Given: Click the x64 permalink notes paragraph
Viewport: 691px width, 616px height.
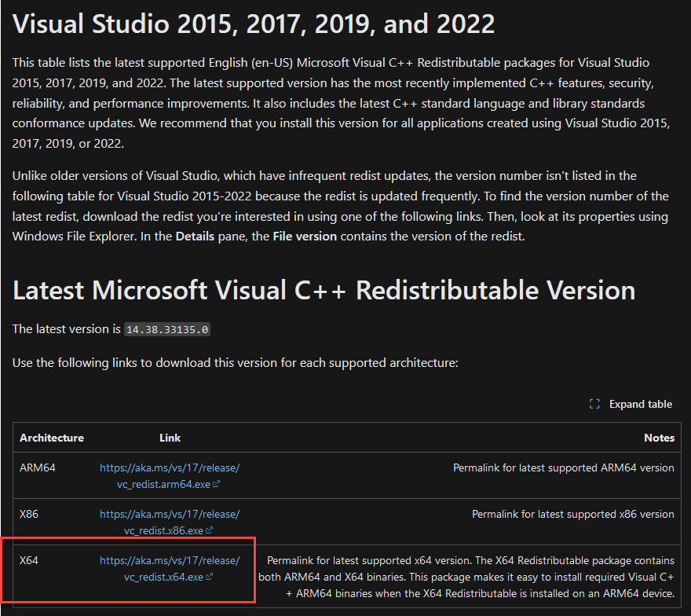Looking at the screenshot, I should click(x=466, y=577).
